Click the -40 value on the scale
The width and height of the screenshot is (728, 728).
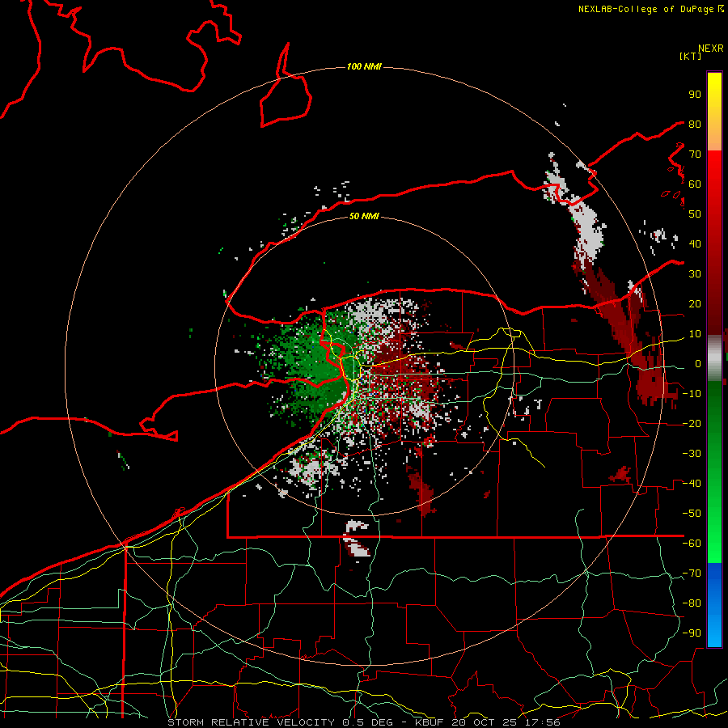pos(692,484)
